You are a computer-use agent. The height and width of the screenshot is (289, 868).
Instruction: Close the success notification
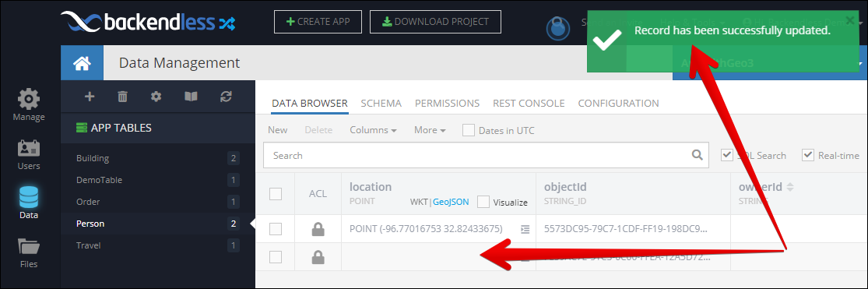point(850,20)
